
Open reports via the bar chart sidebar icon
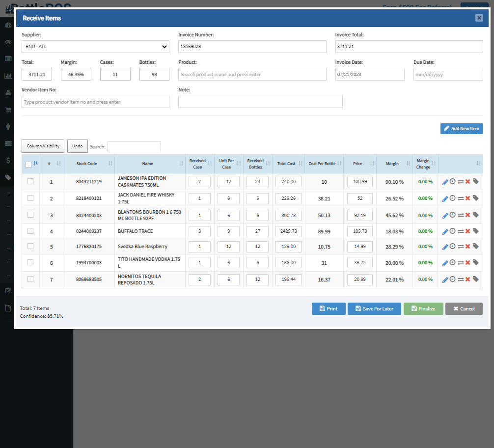(8, 76)
